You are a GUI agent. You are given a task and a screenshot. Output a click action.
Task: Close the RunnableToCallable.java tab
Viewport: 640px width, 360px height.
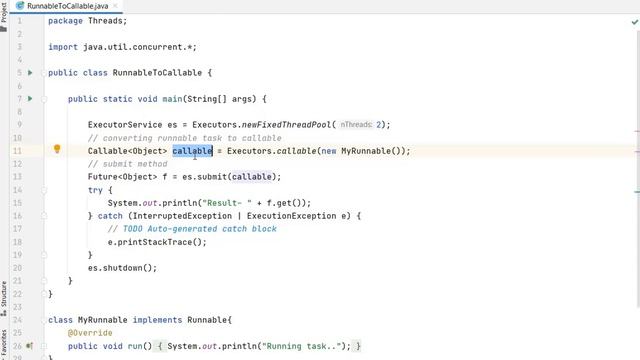click(116, 6)
